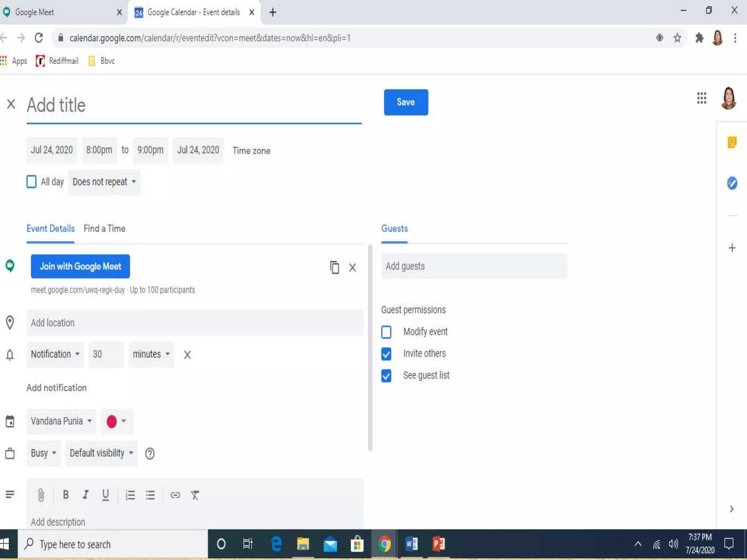
Task: Remove the Google Meet conferencing
Action: click(352, 267)
